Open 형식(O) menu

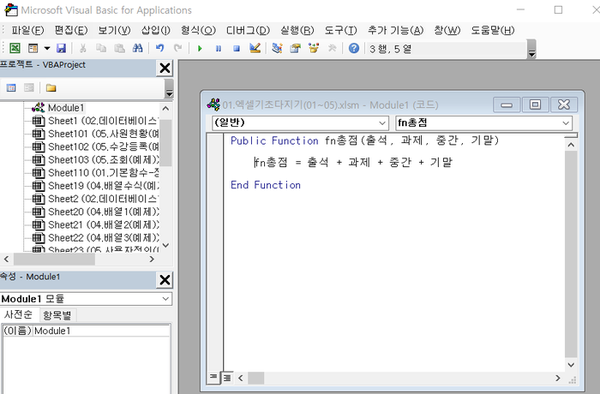coord(198,30)
